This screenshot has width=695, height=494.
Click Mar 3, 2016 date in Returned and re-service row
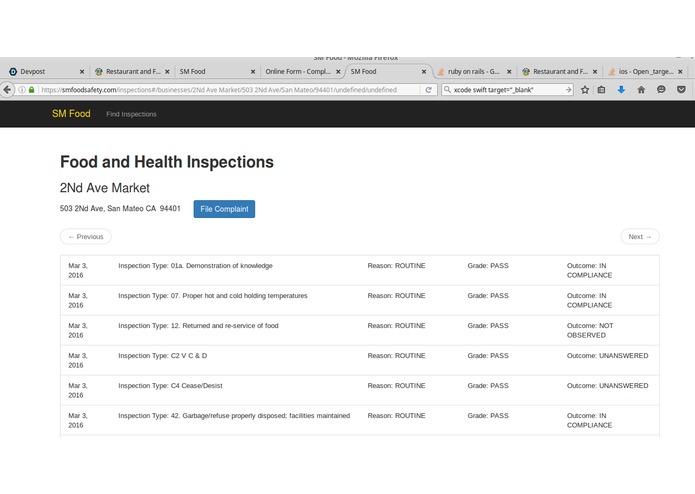point(78,331)
